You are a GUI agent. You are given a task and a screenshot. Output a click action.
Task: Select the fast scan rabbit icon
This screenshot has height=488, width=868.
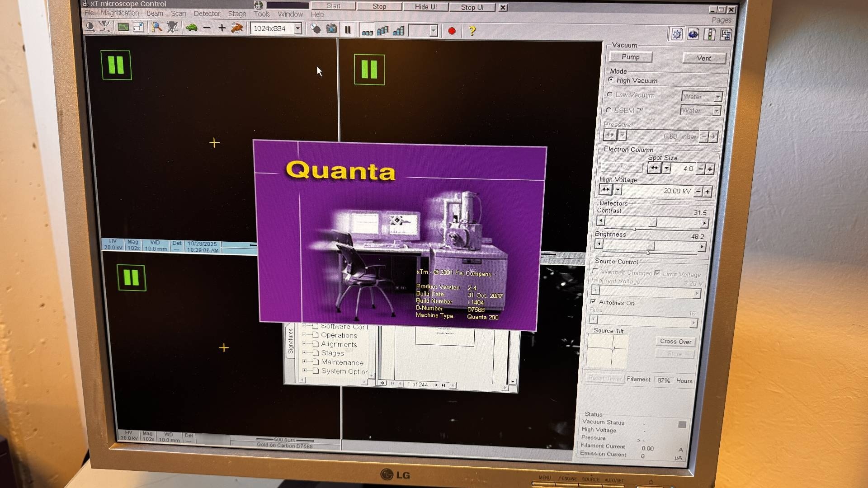237,28
